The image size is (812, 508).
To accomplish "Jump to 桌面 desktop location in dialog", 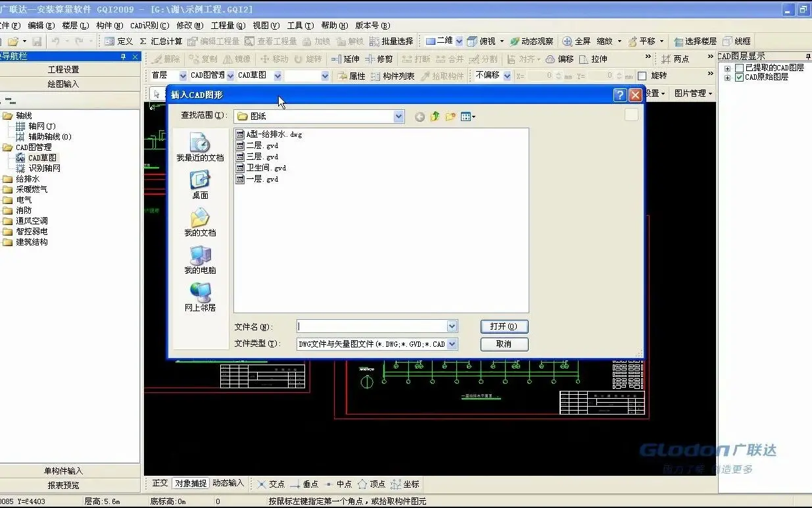I will [x=200, y=184].
